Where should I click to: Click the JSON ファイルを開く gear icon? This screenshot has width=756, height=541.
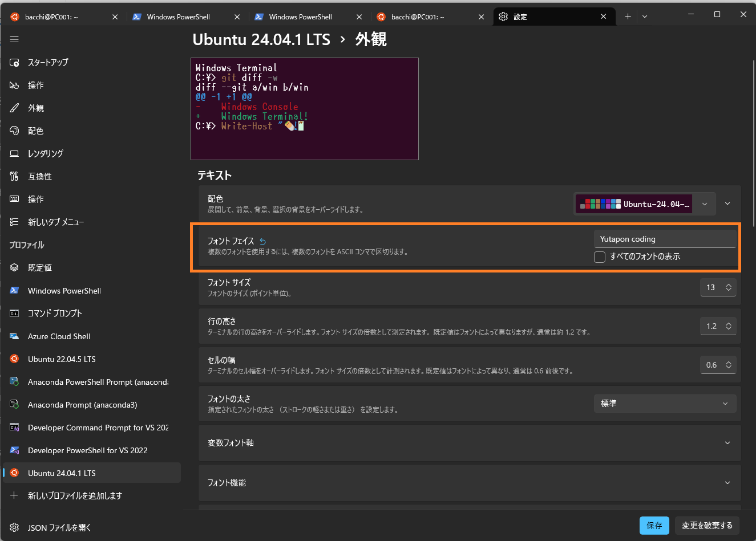[x=14, y=527]
